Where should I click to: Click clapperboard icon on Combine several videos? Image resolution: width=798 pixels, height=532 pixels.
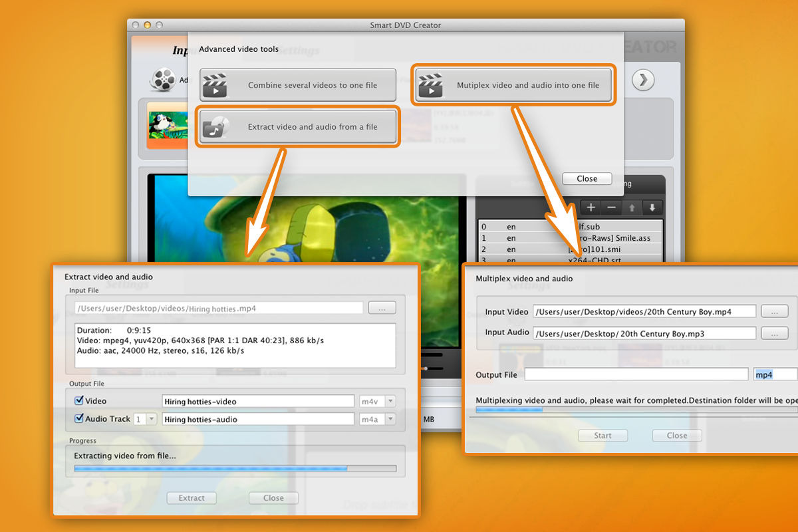[215, 85]
